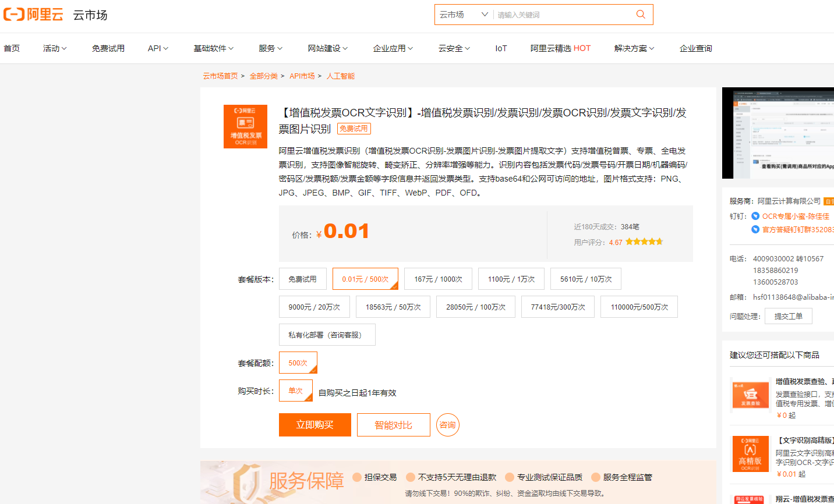Go to API市场 breadcrumb

tap(302, 76)
